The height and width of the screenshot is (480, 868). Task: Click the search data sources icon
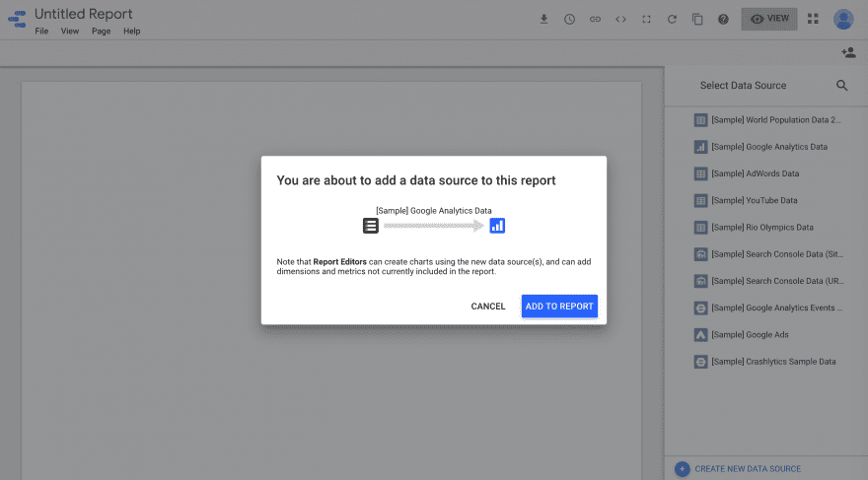tap(841, 86)
